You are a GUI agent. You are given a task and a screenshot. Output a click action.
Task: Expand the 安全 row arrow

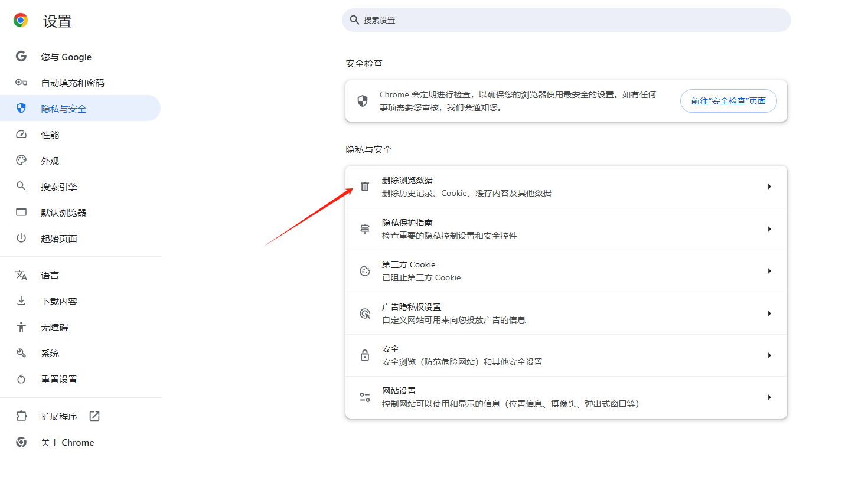pyautogui.click(x=769, y=355)
